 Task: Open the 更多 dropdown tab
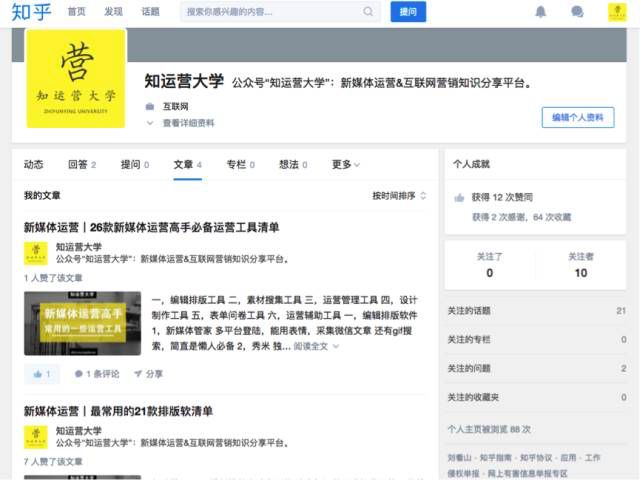pyautogui.click(x=346, y=164)
